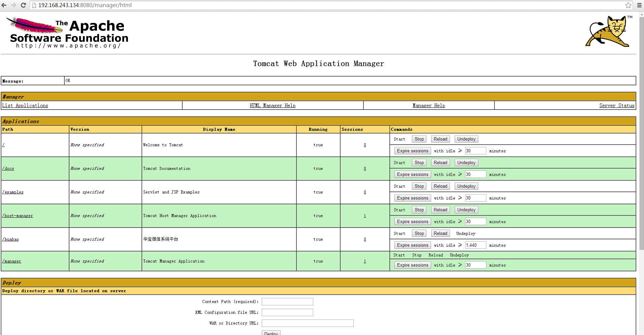The height and width of the screenshot is (335, 644).
Task: Click the Context Path input field
Action: (x=287, y=302)
